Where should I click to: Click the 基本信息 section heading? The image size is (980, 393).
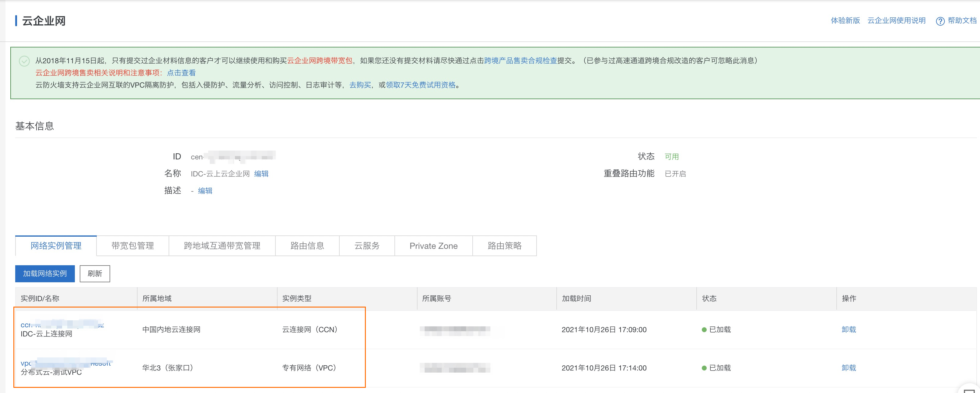tap(35, 126)
